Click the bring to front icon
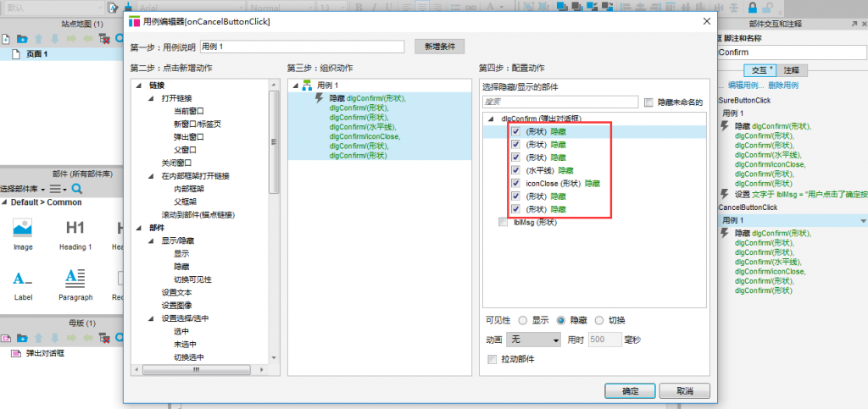 561,7
